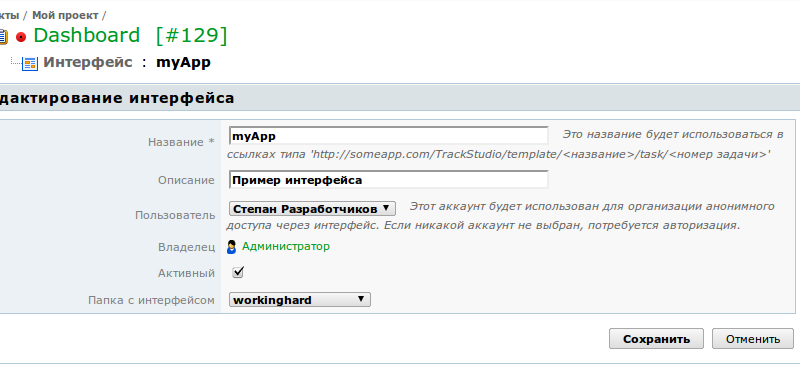800x381 pixels.
Task: Open the Администратор owner link
Action: tap(286, 246)
